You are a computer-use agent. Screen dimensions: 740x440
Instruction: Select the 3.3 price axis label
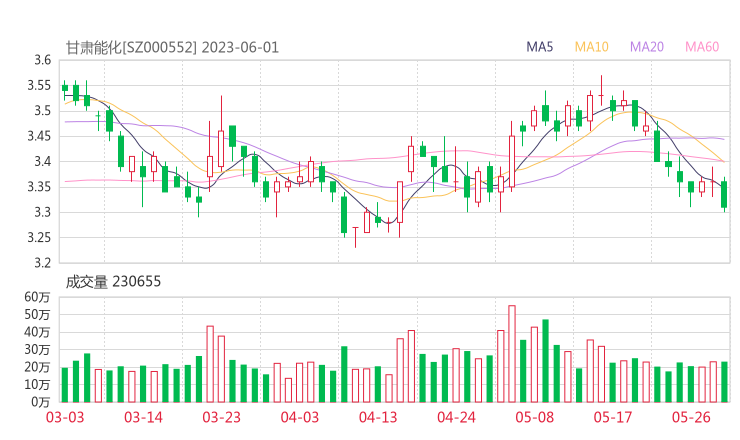(x=42, y=212)
